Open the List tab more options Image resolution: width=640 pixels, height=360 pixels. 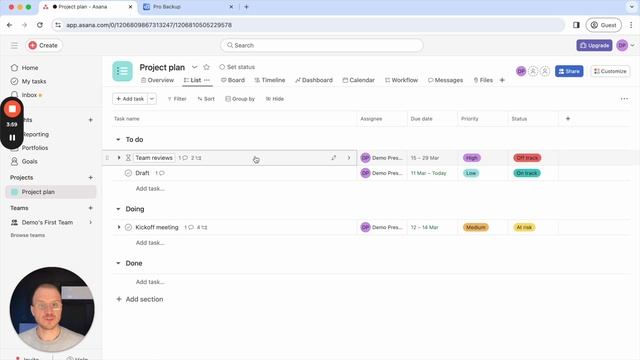(x=207, y=80)
